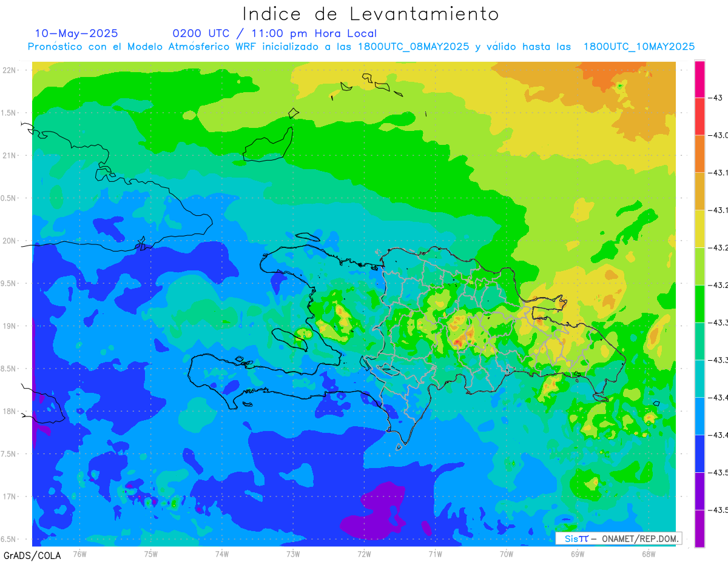Click the '68W' longitude axis label
This screenshot has width=728, height=562.
click(649, 554)
